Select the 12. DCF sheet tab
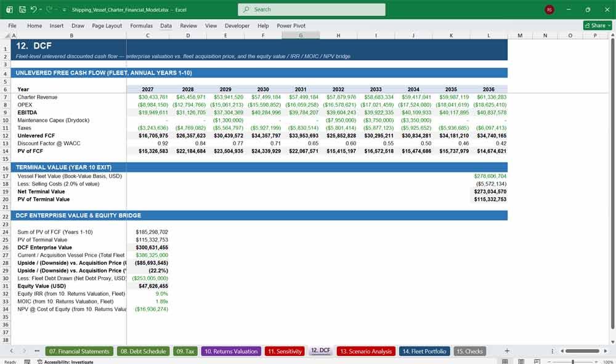This screenshot has height=364, width=616. coord(320,350)
